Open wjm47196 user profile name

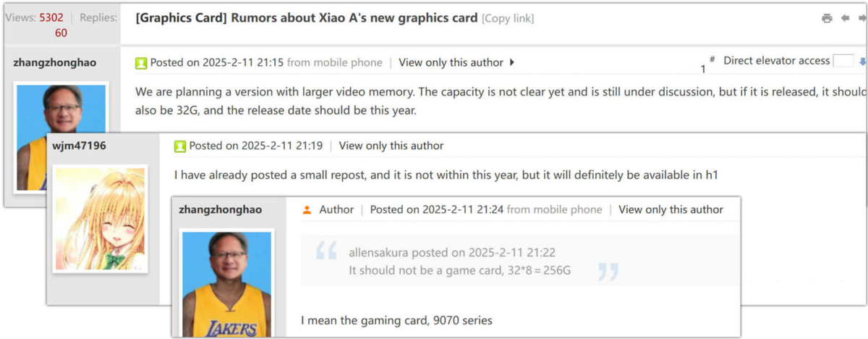(79, 146)
